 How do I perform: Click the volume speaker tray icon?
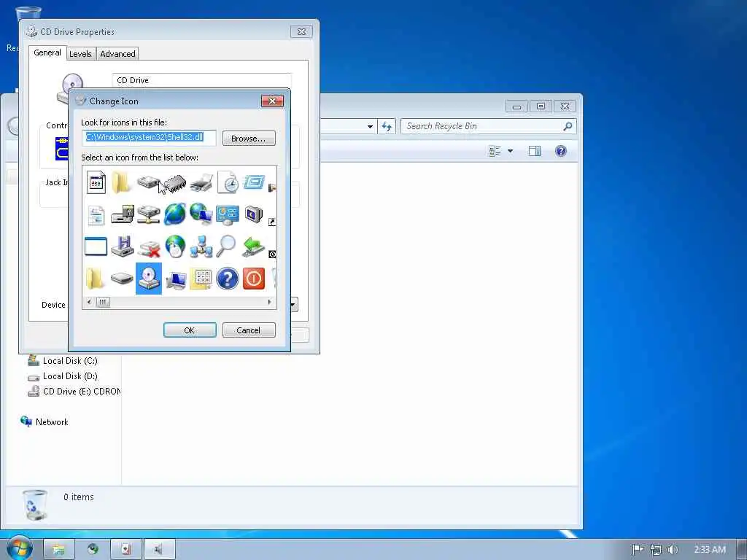pyautogui.click(x=672, y=550)
